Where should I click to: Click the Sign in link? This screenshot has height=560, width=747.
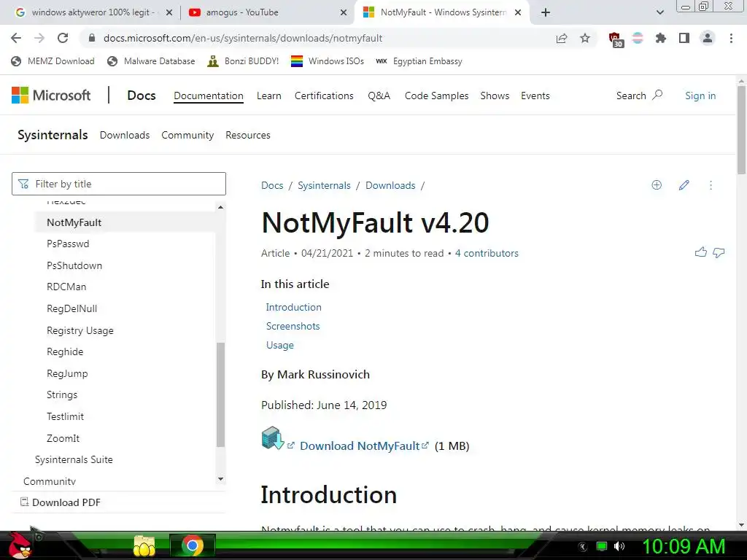click(700, 96)
